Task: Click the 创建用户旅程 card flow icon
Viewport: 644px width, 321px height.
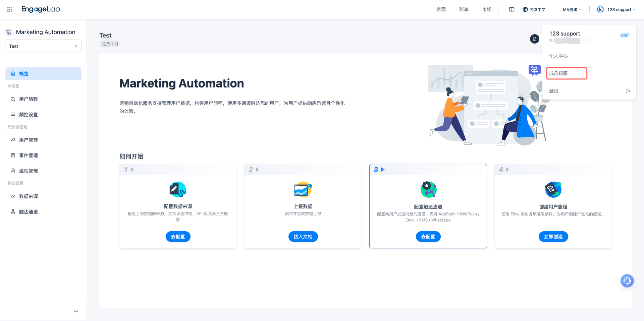Action: (553, 190)
